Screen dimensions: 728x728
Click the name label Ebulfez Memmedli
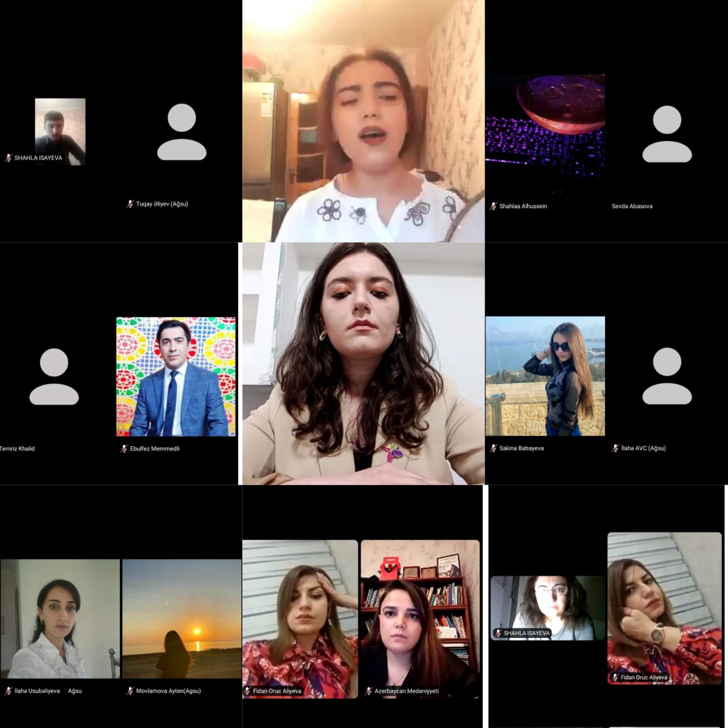click(x=155, y=448)
